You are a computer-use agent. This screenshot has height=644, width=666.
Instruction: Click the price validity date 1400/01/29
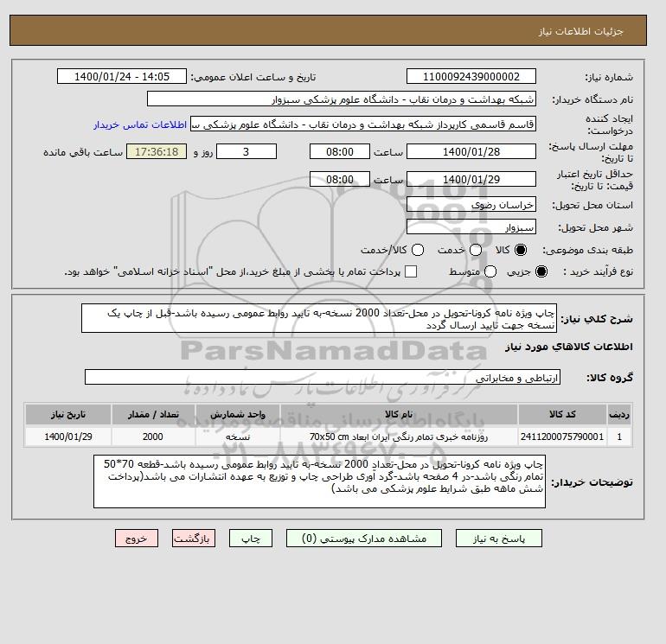coord(471,179)
